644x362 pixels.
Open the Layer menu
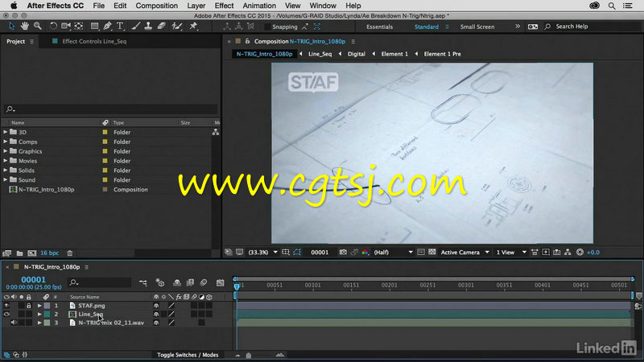[196, 6]
